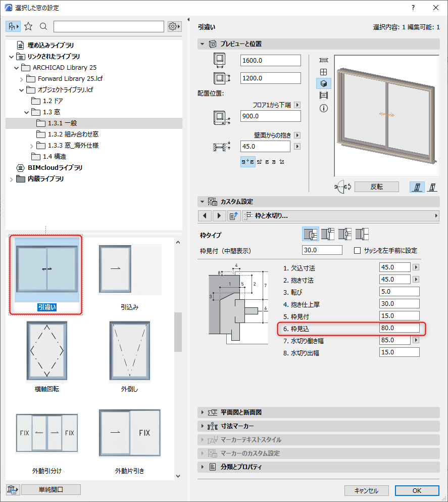Show the section preview icon
The image size is (448, 502).
pos(324,96)
